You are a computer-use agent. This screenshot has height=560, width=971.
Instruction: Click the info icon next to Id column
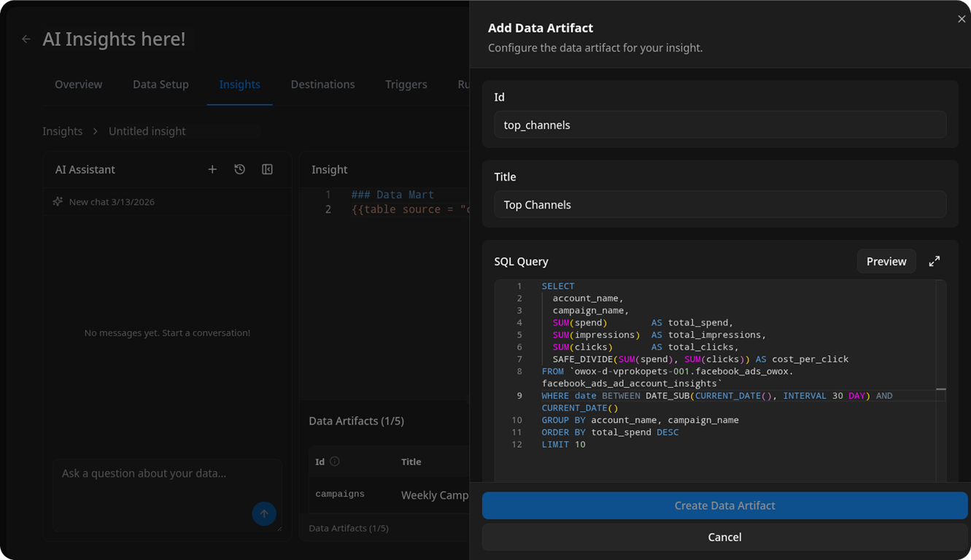(334, 461)
